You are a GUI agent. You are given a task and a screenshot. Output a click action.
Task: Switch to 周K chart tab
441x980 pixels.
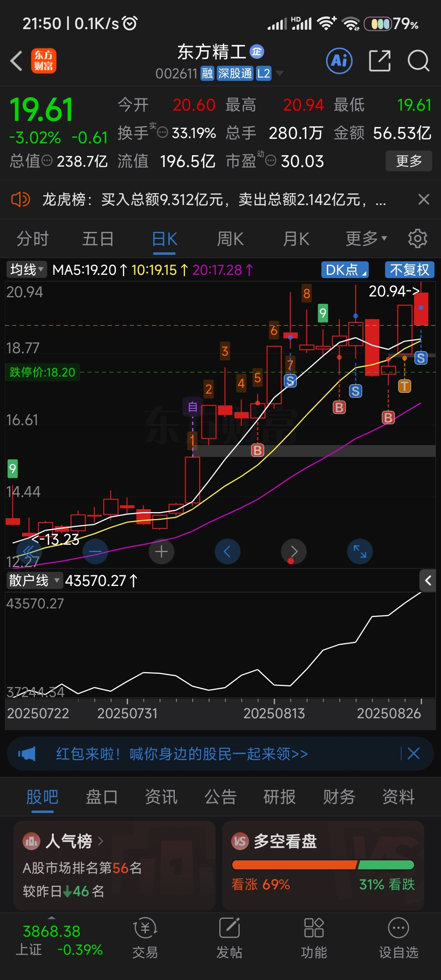tap(230, 238)
